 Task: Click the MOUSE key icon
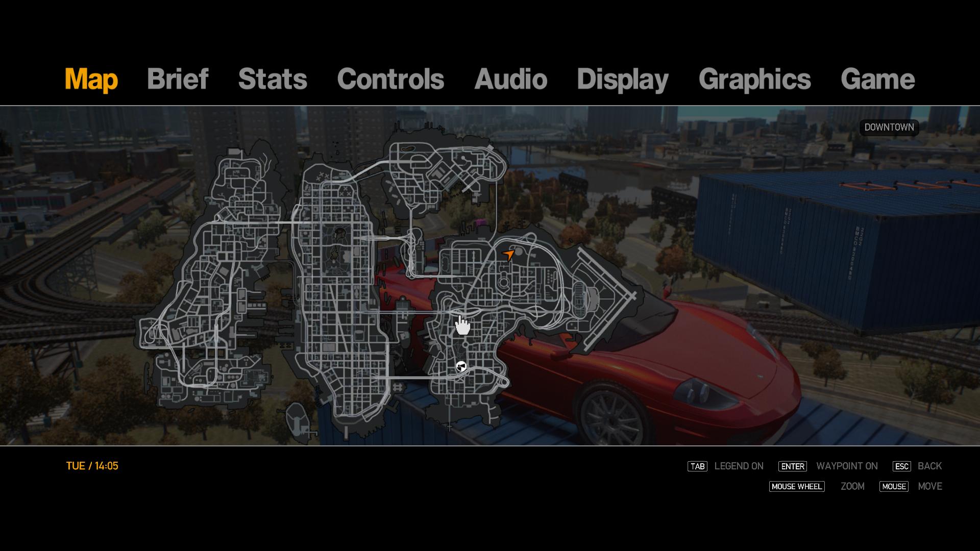[x=894, y=487]
